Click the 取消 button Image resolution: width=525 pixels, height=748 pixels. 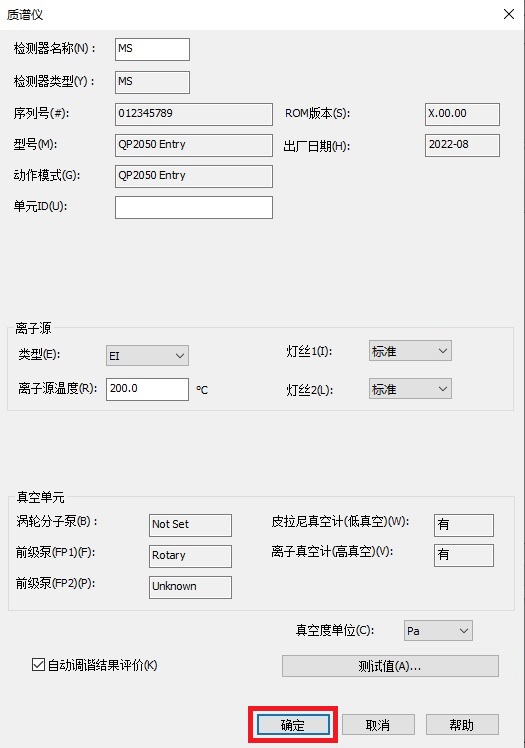pos(378,725)
